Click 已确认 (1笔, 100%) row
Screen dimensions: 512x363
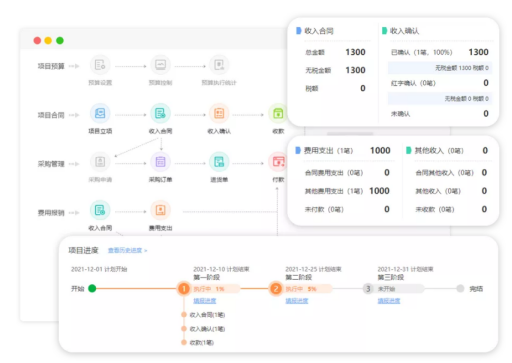tap(440, 52)
